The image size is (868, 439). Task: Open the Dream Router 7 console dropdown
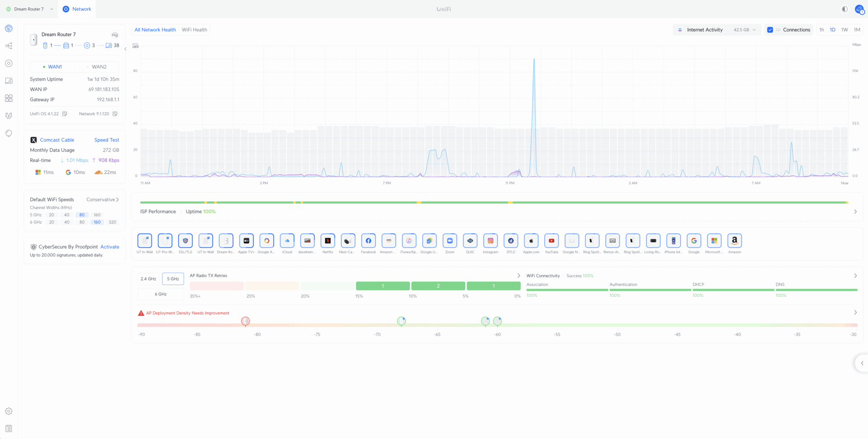(29, 9)
